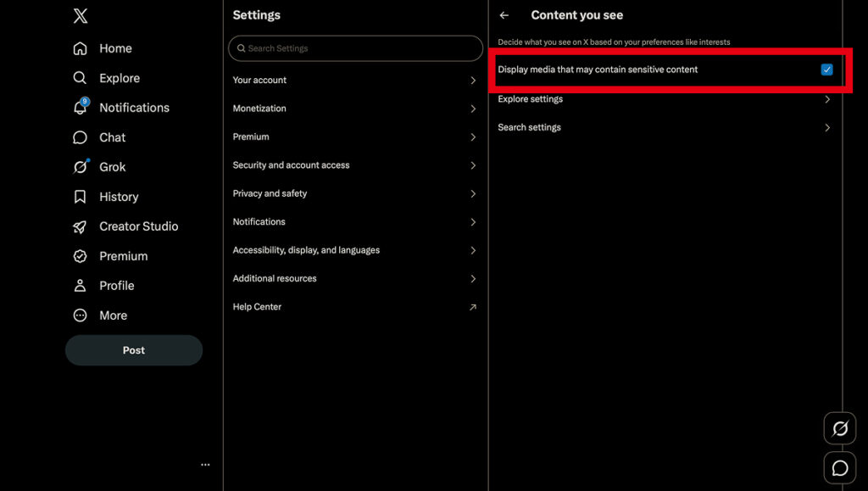
Task: Open History via the bookmark icon
Action: click(81, 197)
